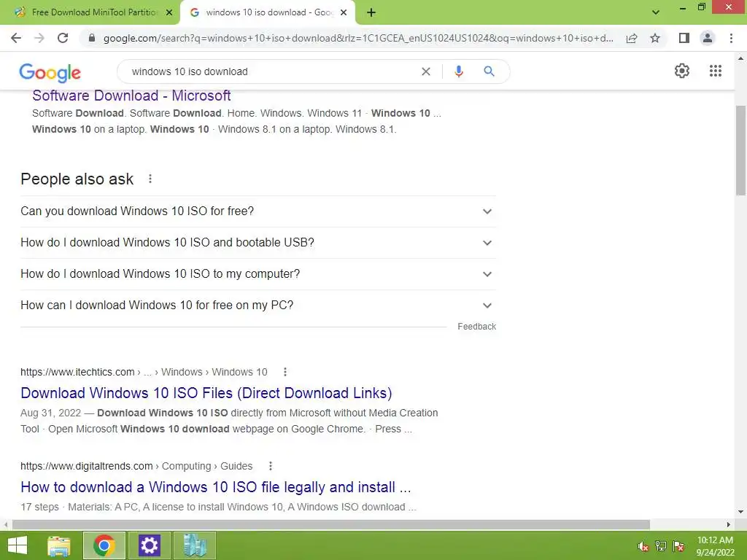Open new tab with plus button
The image size is (747, 560).
pos(371,12)
